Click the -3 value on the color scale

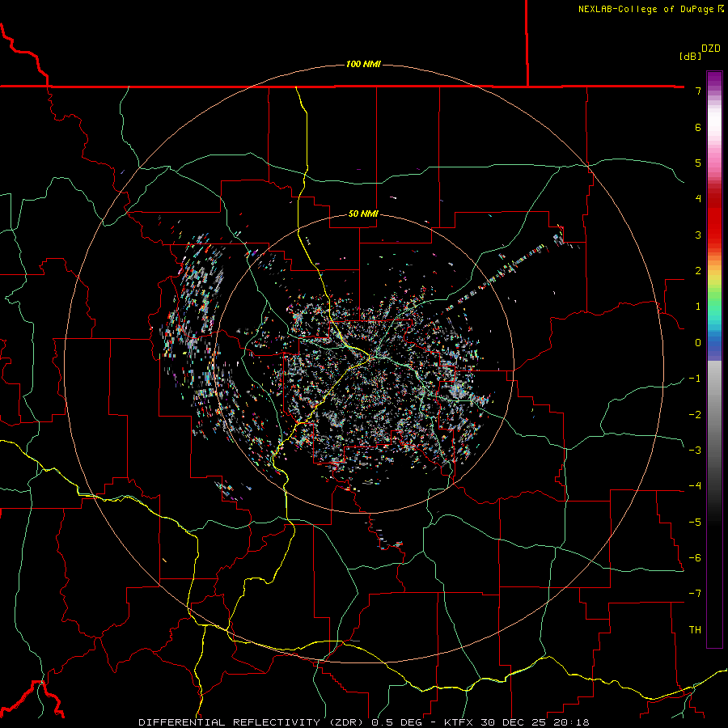(695, 451)
